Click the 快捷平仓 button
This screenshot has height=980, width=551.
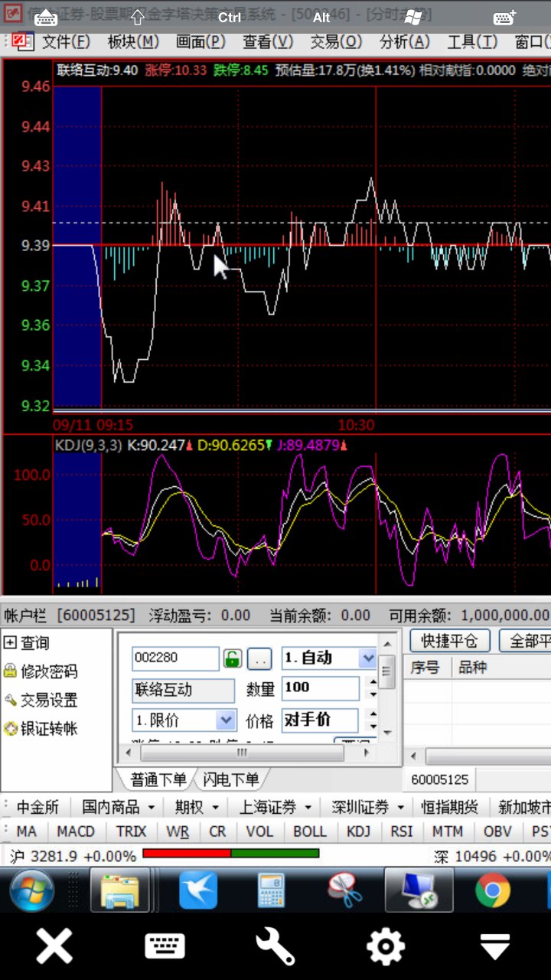click(449, 640)
